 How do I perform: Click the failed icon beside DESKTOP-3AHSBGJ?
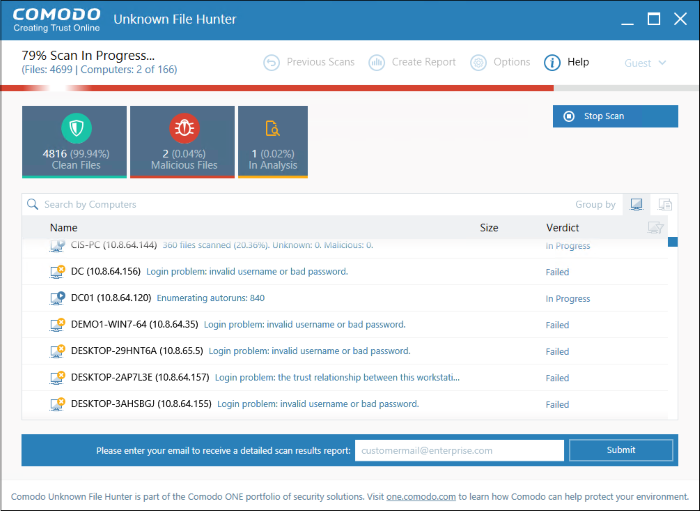tap(57, 404)
